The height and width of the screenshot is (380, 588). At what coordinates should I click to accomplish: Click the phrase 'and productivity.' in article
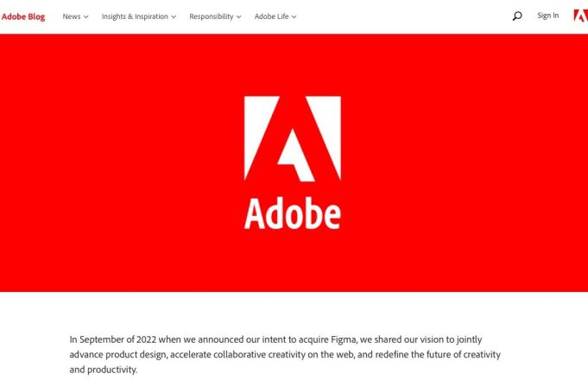(x=104, y=370)
